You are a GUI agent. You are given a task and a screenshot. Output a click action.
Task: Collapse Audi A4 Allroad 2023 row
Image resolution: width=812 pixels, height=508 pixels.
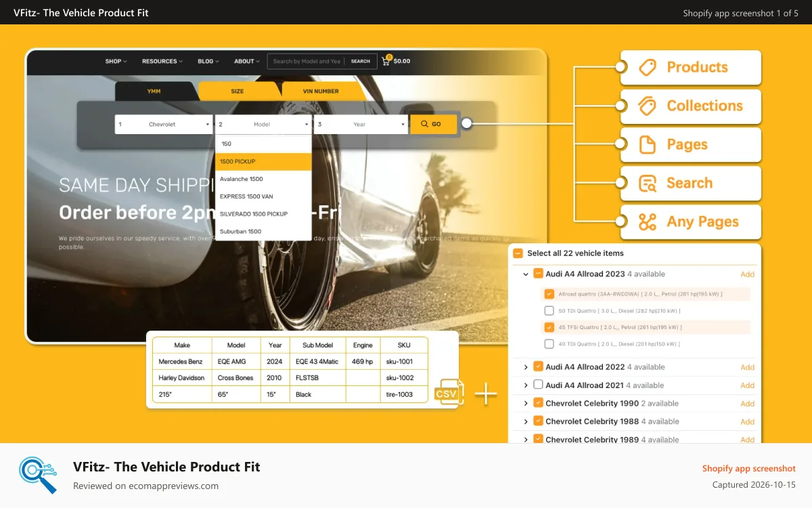526,274
